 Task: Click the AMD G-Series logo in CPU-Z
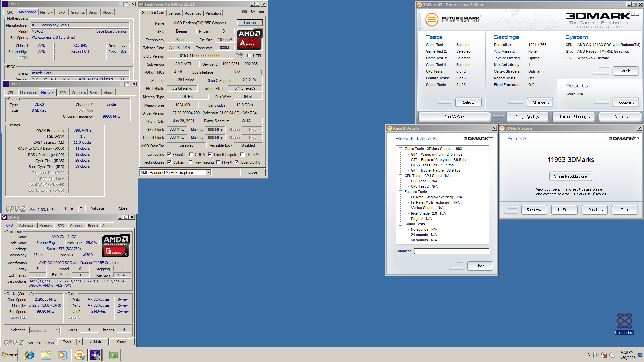[x=116, y=246]
